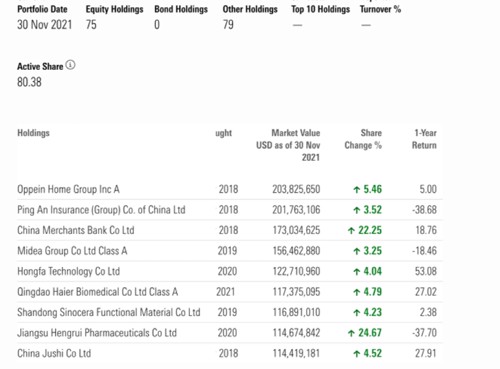Open Qingdao Haier Biomedical holding
The height and width of the screenshot is (369, 500).
(x=97, y=292)
